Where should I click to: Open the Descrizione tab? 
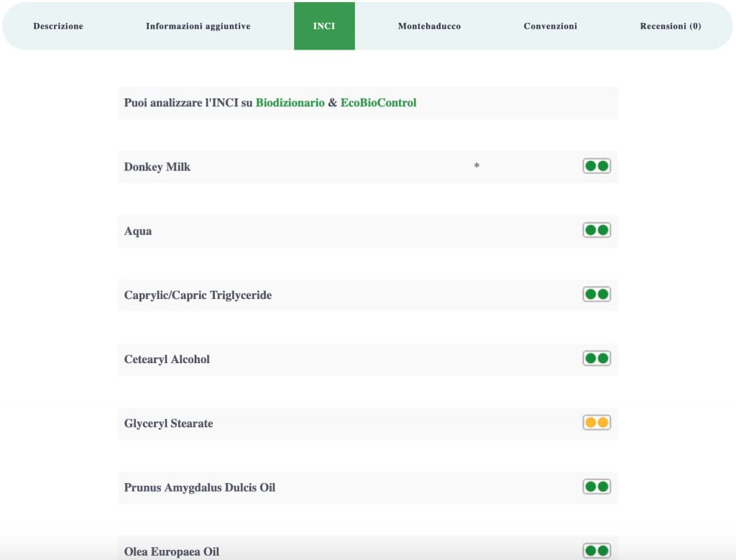click(x=58, y=27)
